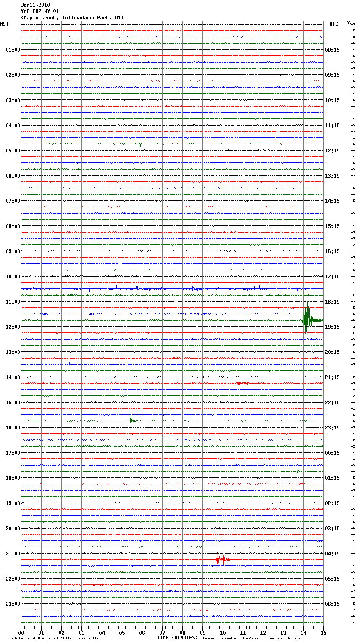Screen dimensions: 357x644
Task: Select the 22:00 MST row label
Action: pyautogui.click(x=13, y=579)
